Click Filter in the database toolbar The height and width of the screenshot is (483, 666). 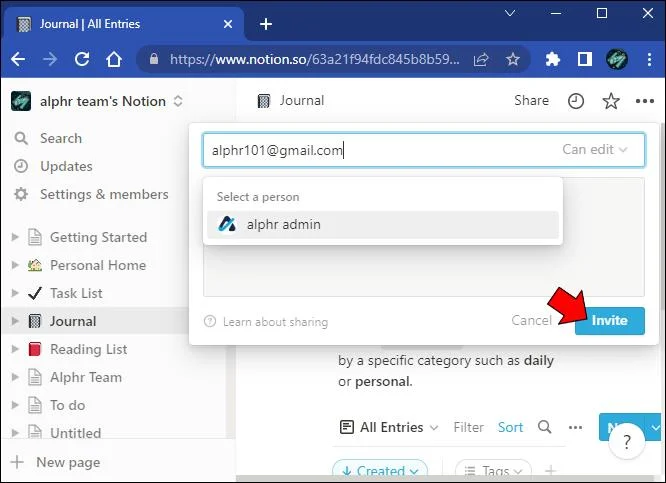(468, 427)
